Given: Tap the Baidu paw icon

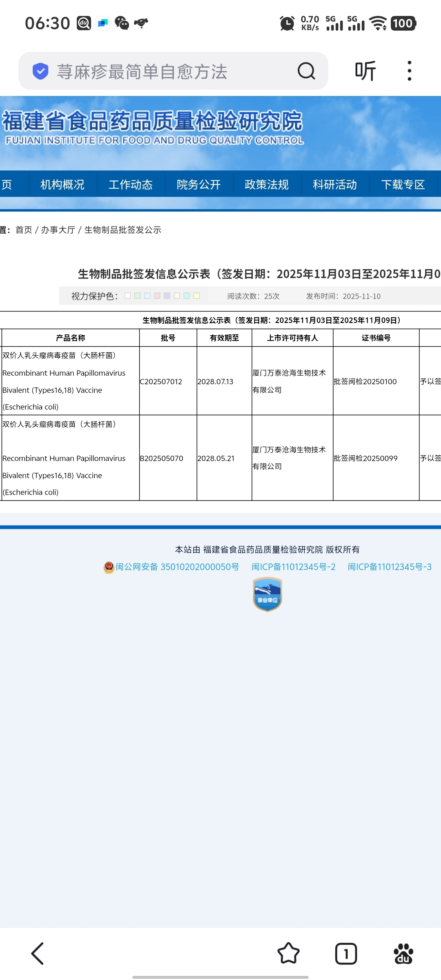Looking at the screenshot, I should pyautogui.click(x=403, y=953).
